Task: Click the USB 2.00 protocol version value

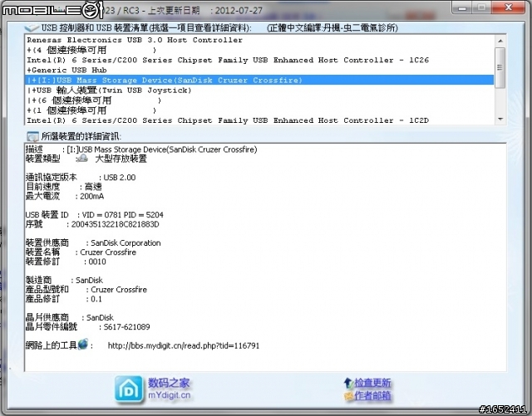Action: (120, 178)
